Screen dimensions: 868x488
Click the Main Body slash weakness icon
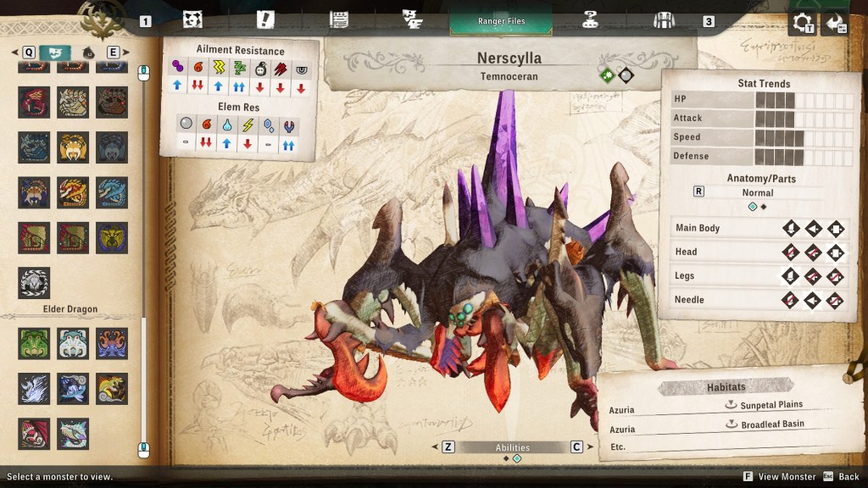[x=791, y=228]
